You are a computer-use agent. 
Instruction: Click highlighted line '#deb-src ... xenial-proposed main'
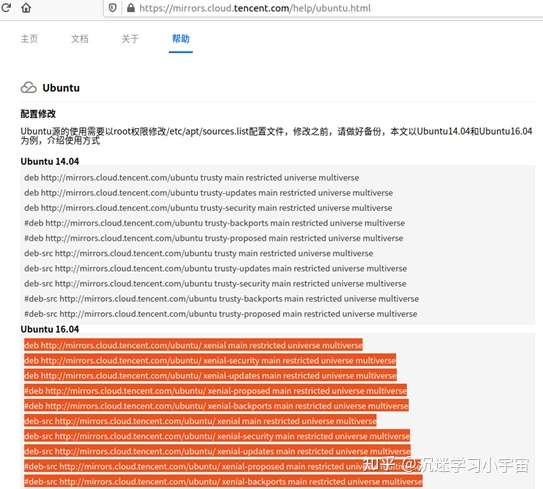point(222,466)
